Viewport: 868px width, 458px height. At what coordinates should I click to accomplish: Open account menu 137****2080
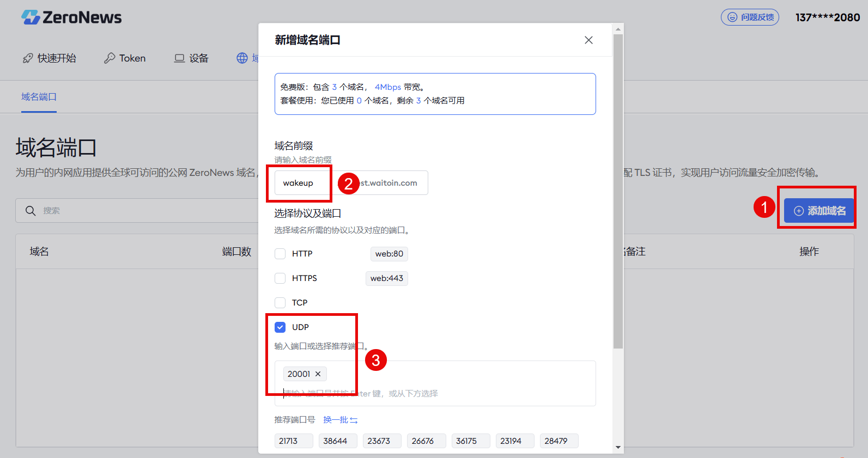(x=828, y=17)
